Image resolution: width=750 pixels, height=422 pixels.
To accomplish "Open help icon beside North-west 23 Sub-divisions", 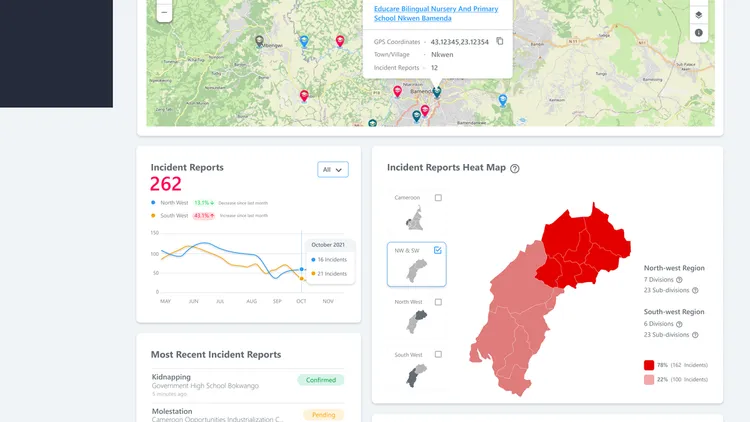I will [x=695, y=290].
